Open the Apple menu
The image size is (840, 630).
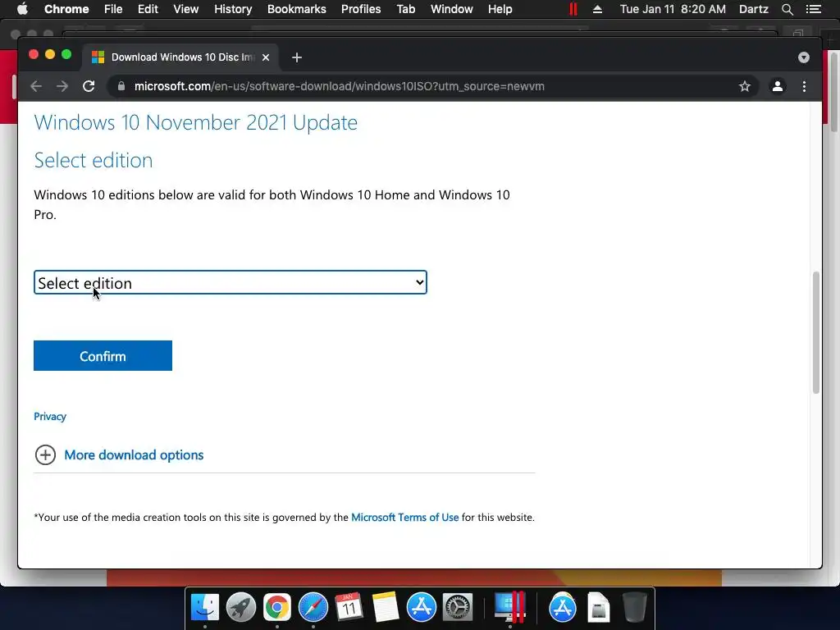[22, 9]
